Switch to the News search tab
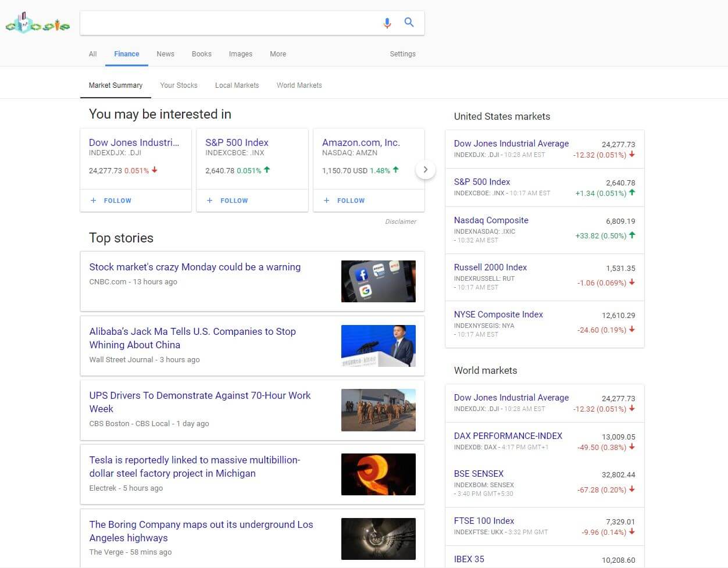728x568 pixels. (165, 54)
